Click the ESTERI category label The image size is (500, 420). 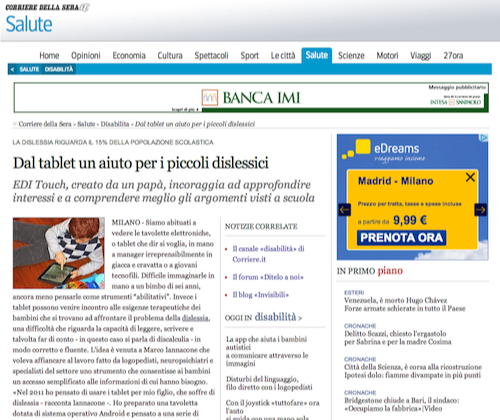pos(354,293)
